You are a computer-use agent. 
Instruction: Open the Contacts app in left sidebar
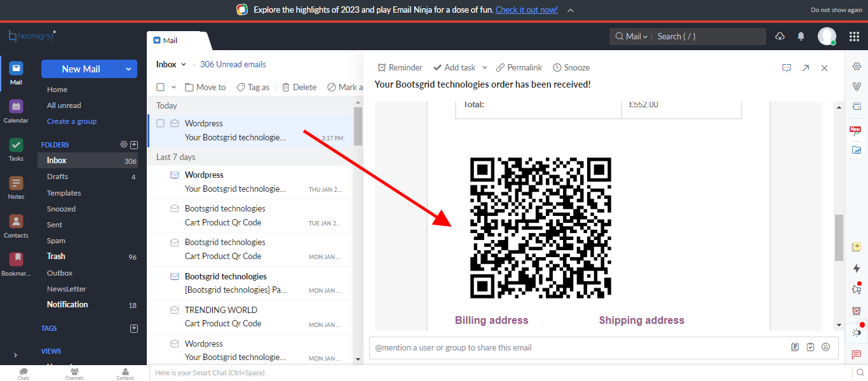pos(16,226)
